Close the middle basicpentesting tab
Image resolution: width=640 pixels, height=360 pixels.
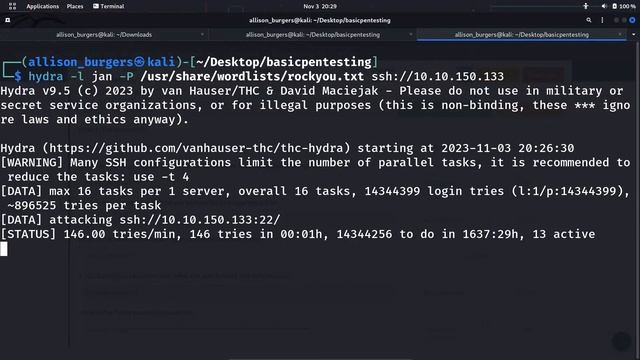[411, 35]
